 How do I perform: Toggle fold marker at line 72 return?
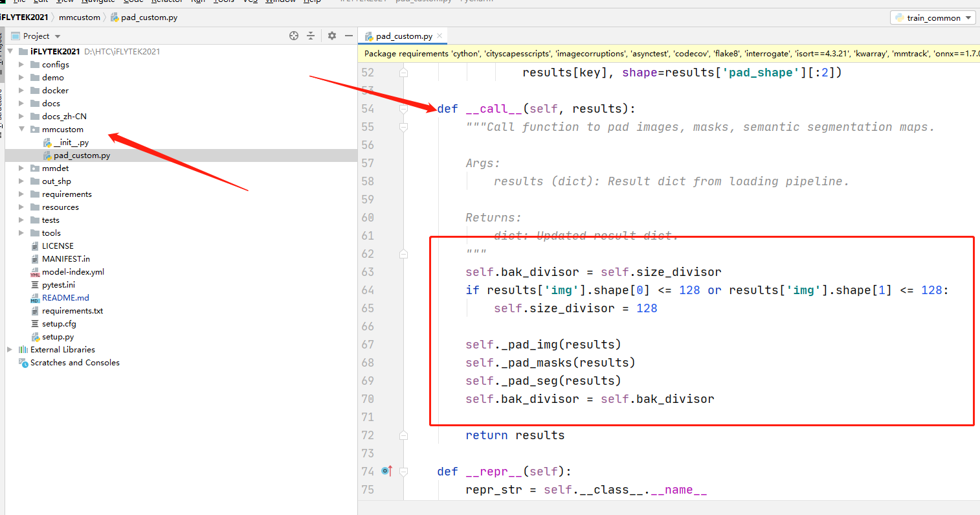[403, 435]
